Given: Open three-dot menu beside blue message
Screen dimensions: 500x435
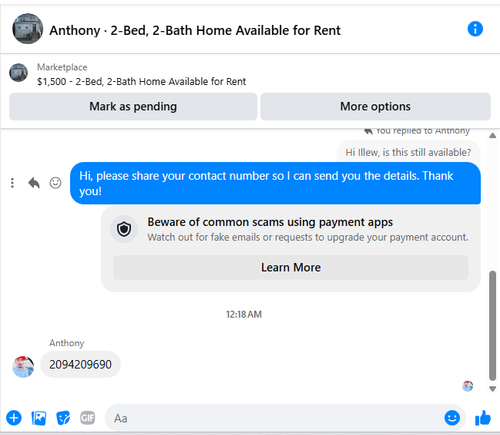Looking at the screenshot, I should (12, 183).
